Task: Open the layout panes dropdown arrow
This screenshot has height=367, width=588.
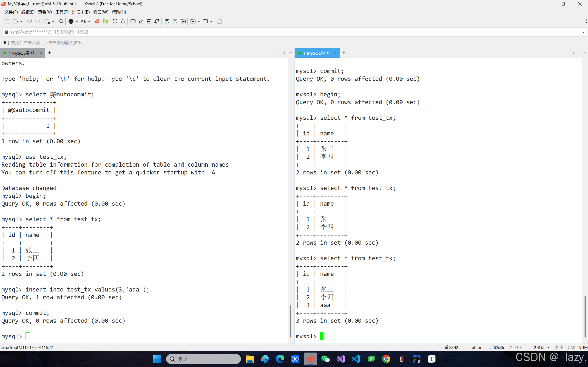Action: (211, 21)
